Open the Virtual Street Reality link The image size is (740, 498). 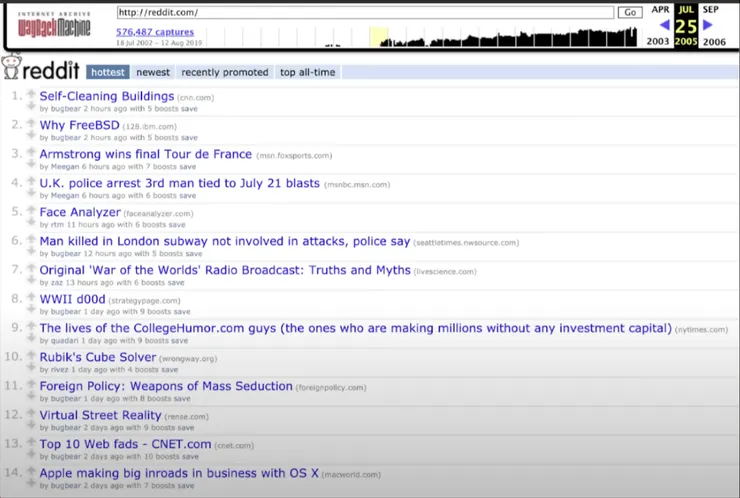pos(101,415)
